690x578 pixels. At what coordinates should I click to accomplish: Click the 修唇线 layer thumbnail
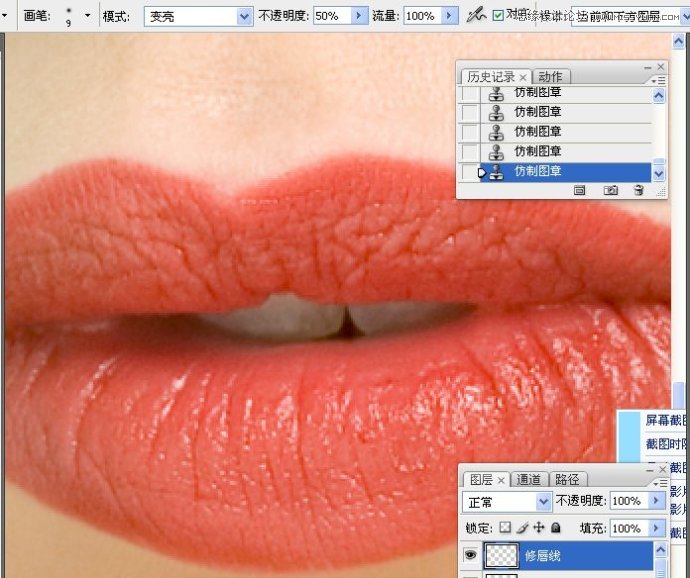pos(501,556)
